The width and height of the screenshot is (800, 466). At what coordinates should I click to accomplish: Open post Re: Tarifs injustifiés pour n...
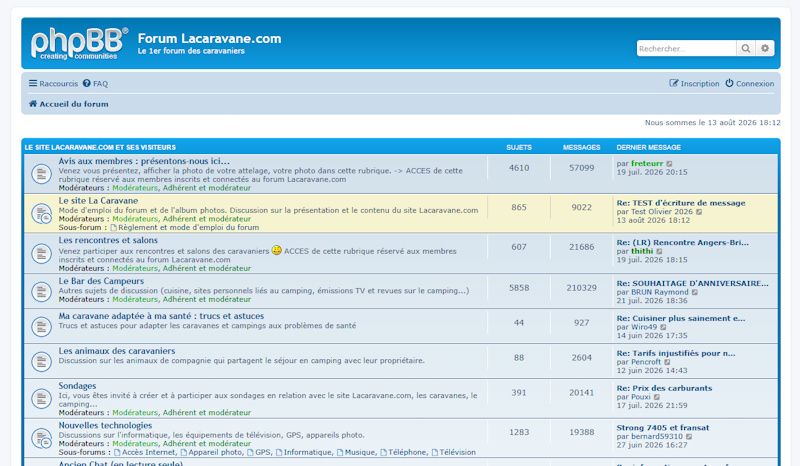pyautogui.click(x=676, y=354)
